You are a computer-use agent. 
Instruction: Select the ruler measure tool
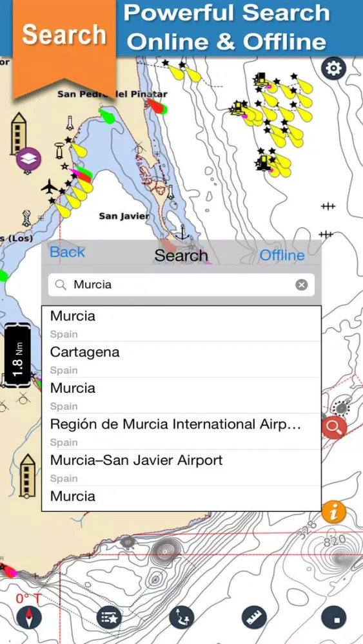pyautogui.click(x=254, y=618)
